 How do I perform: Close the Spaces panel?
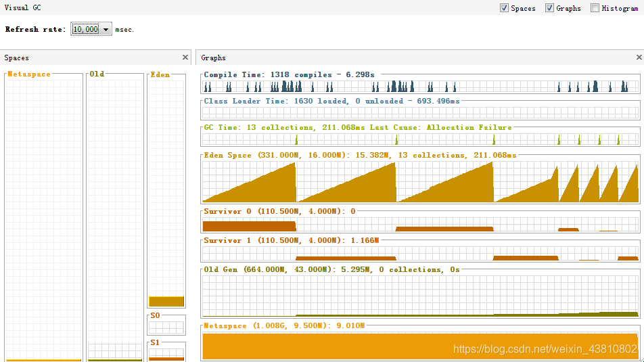click(x=185, y=58)
